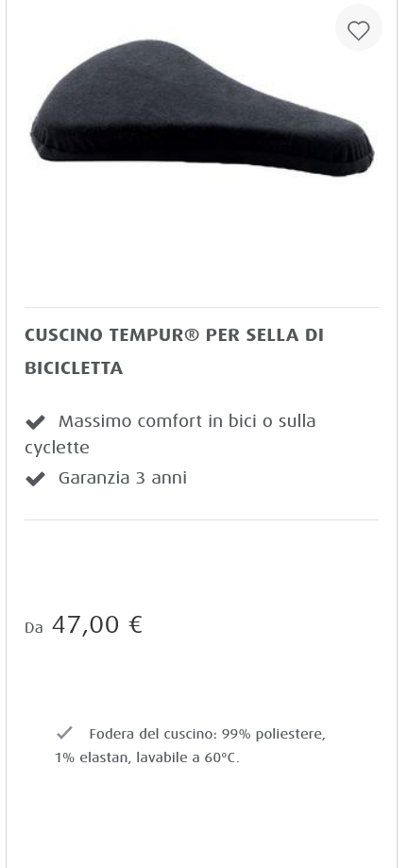Click the word cyclette in the feature list

click(57, 448)
